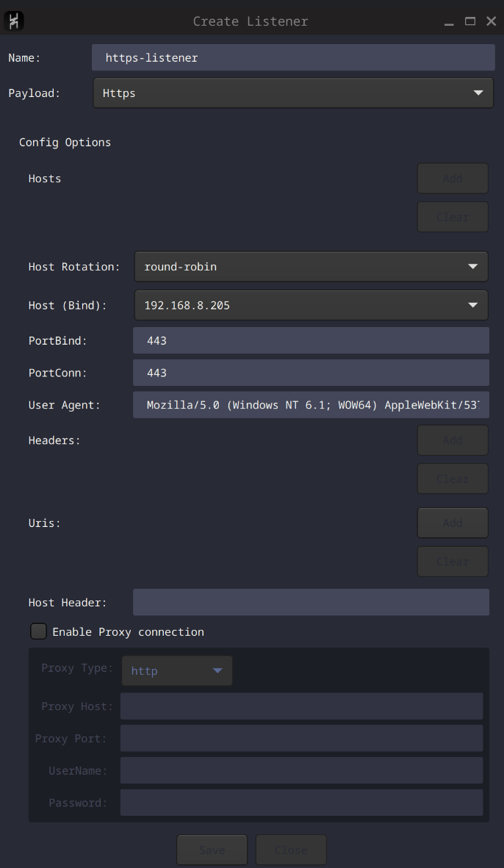Click the User Agent text field
This screenshot has height=868, width=504.
(311, 405)
